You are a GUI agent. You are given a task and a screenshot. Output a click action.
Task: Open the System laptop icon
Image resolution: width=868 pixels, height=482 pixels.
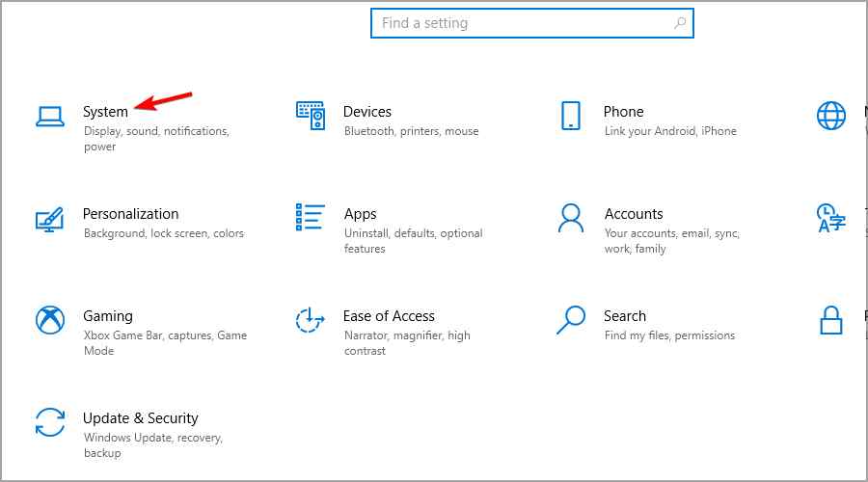pos(50,117)
